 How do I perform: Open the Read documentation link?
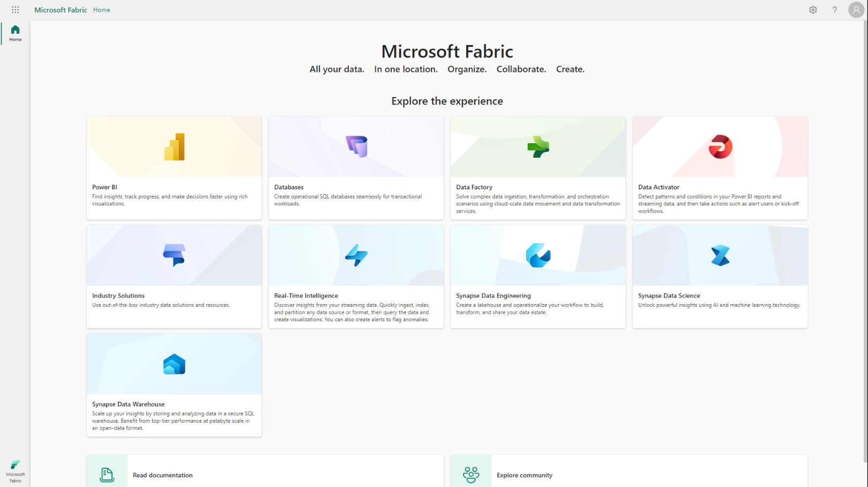tap(163, 475)
